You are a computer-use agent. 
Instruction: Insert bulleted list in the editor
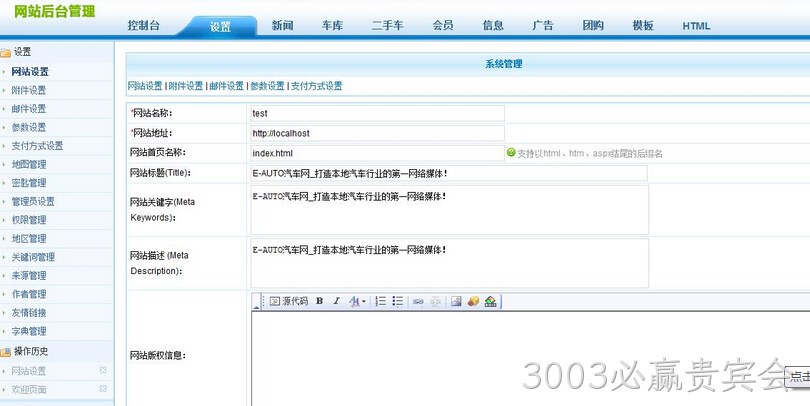point(398,301)
